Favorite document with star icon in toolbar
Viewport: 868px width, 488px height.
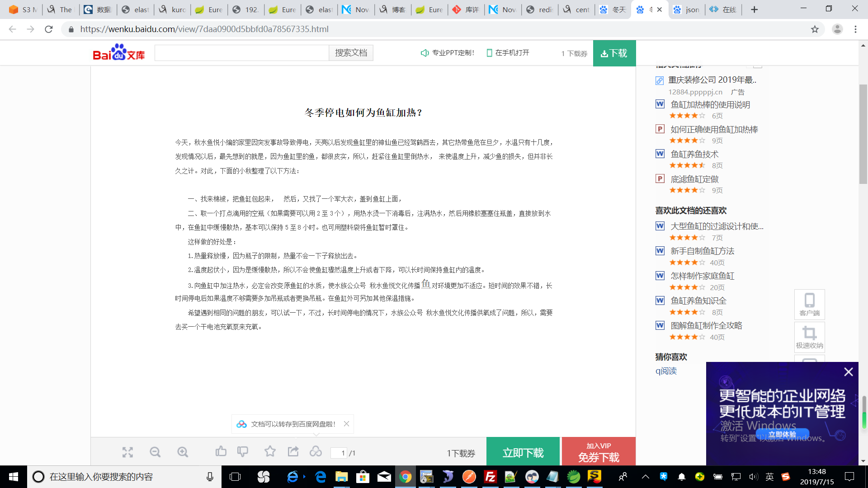(270, 451)
